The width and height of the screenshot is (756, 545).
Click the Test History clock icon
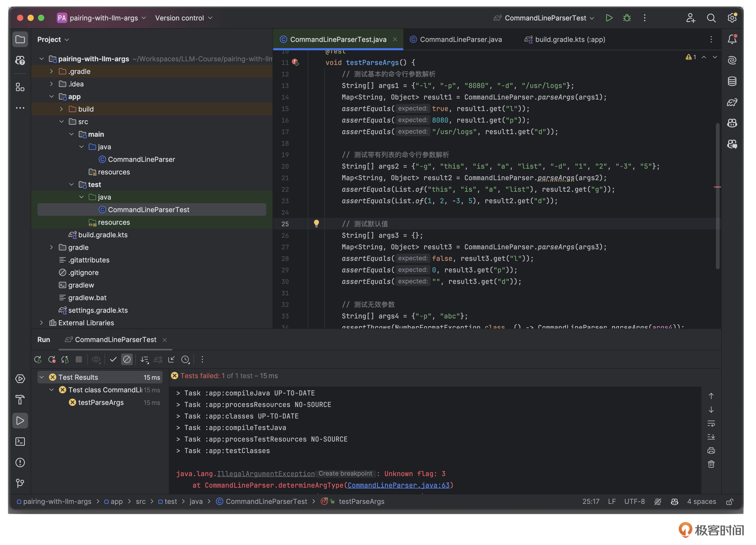[185, 360]
